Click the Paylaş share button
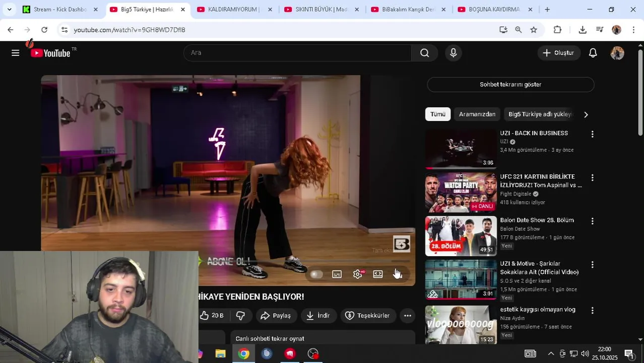This screenshot has width=644, height=363. pyautogui.click(x=276, y=316)
